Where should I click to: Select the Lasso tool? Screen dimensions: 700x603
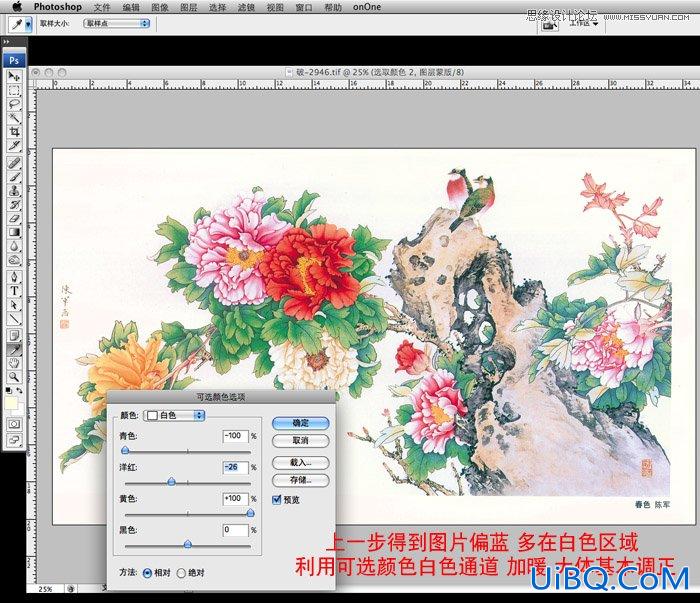click(14, 104)
